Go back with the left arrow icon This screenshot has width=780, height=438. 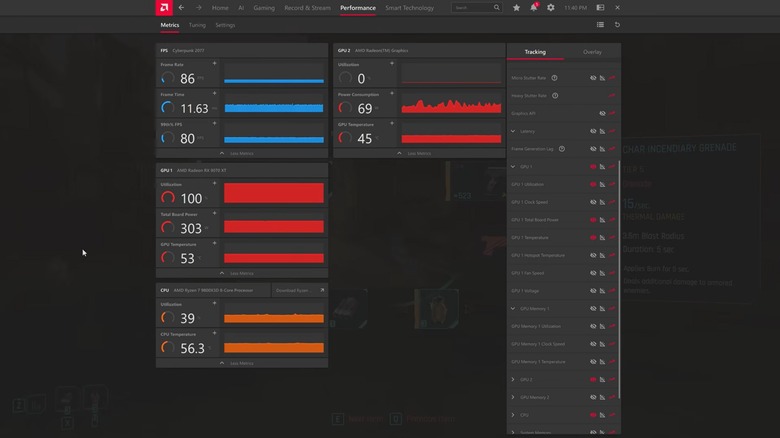click(x=181, y=7)
